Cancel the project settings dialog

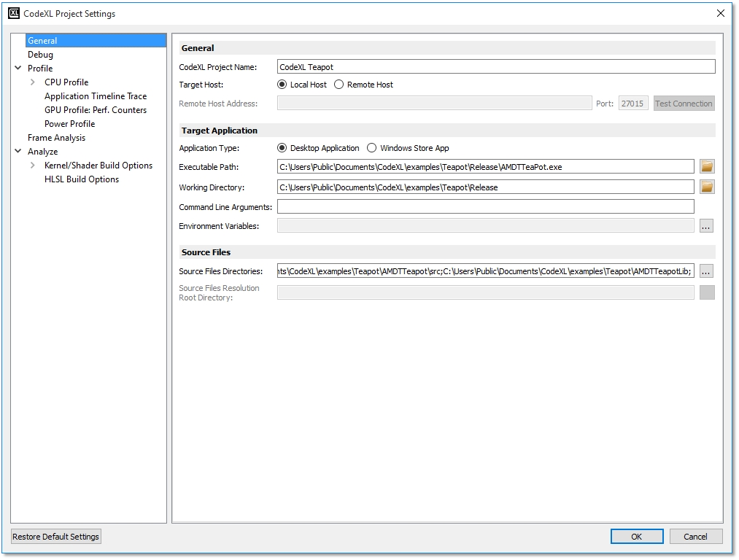point(695,537)
